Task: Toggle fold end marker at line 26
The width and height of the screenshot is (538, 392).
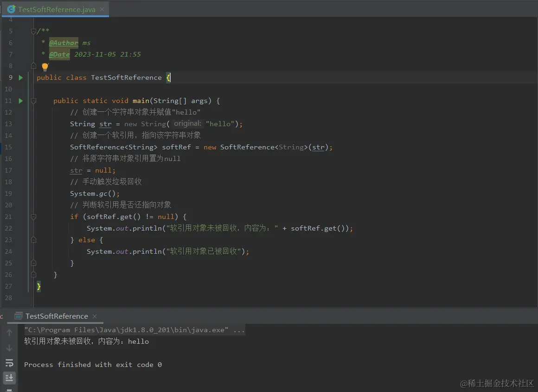Action: [33, 275]
